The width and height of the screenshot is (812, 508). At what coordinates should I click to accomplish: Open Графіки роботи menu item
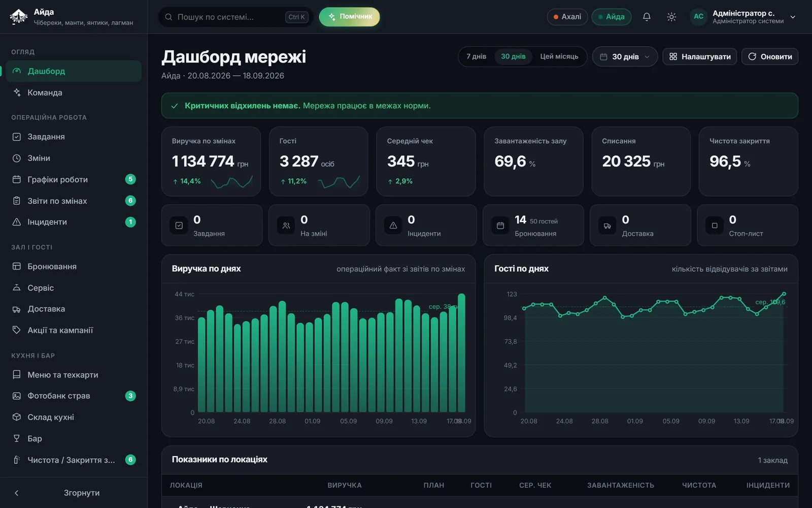click(74, 179)
